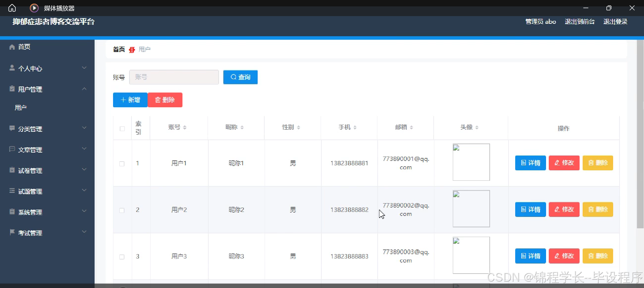The width and height of the screenshot is (644, 288).
Task: Click the media player play icon
Action: point(34,8)
